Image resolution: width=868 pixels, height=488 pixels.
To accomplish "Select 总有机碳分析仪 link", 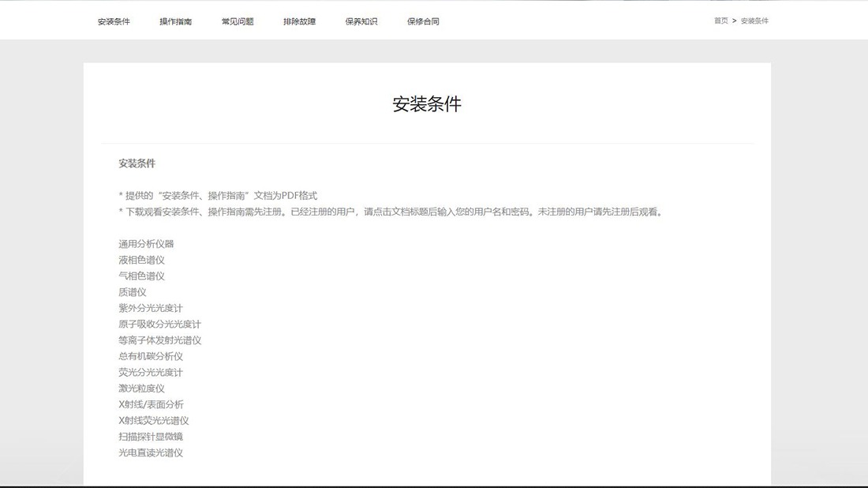I will point(151,356).
